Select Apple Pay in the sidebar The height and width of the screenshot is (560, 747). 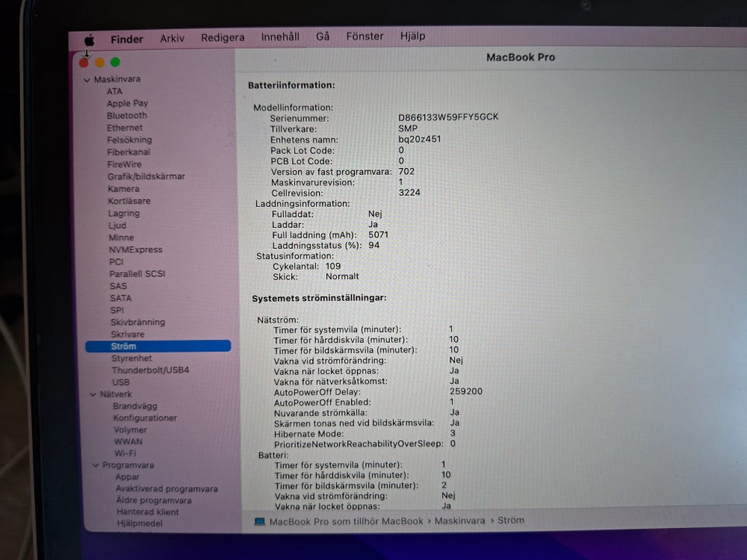click(127, 103)
